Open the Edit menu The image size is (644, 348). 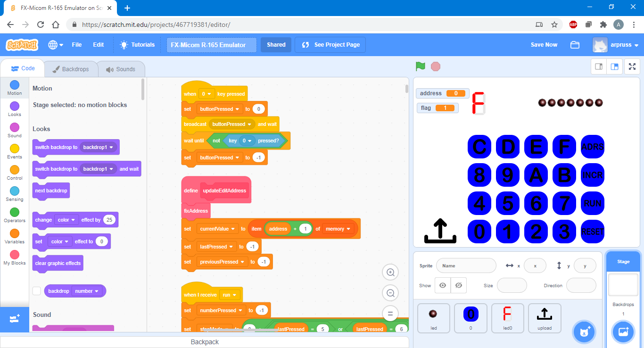[x=98, y=45]
